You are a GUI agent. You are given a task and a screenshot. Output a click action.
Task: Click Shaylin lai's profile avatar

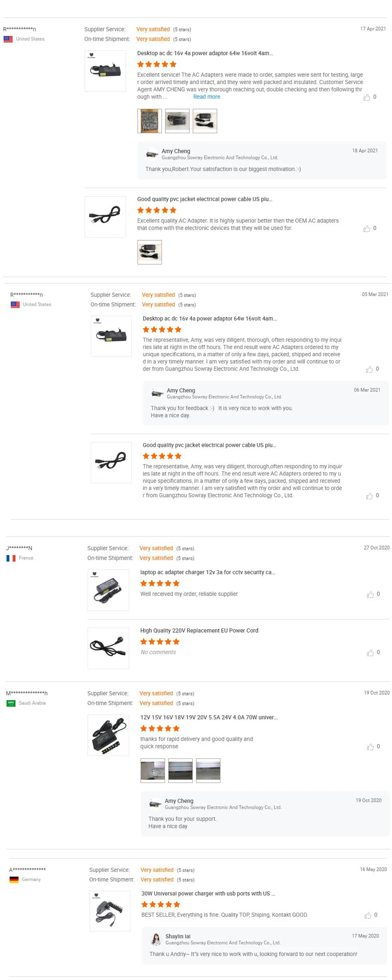pyautogui.click(x=156, y=939)
